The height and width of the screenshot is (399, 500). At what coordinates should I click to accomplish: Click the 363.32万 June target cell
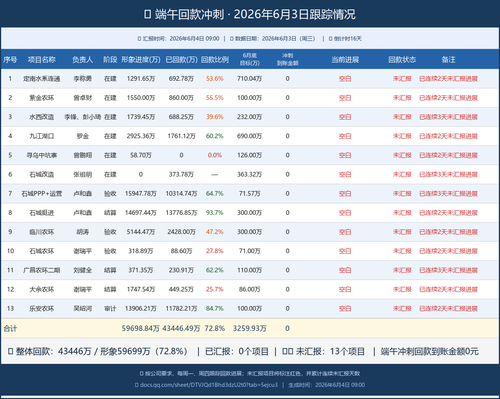(x=249, y=174)
